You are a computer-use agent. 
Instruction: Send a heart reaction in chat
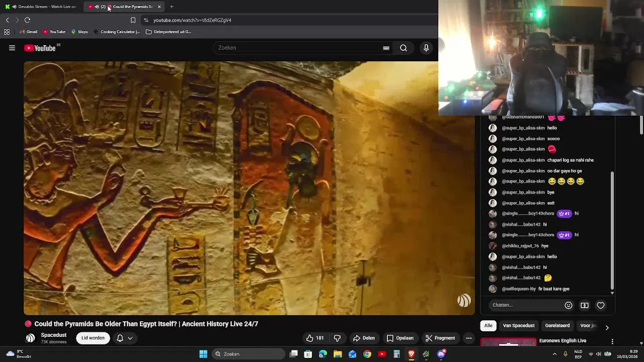tap(601, 305)
